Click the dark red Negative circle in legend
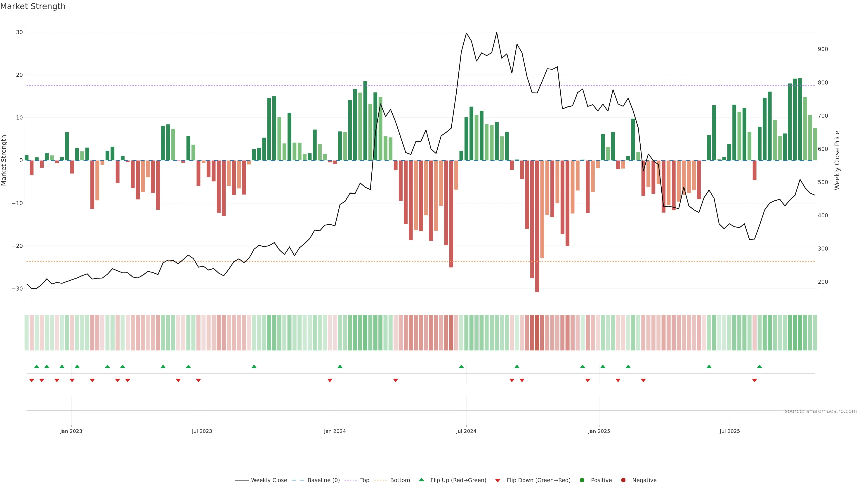Image resolution: width=868 pixels, height=488 pixels. (623, 480)
